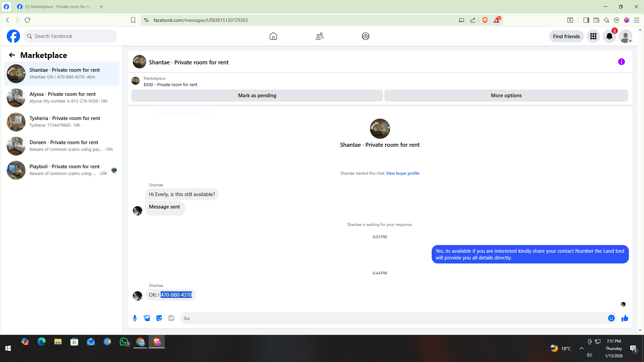
Task: Expand the account profile menu
Action: (x=625, y=36)
